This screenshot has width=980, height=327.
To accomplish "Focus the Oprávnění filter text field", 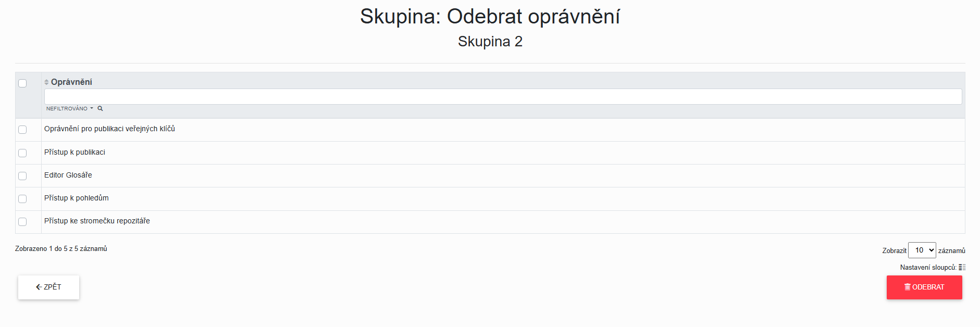I will (x=503, y=96).
